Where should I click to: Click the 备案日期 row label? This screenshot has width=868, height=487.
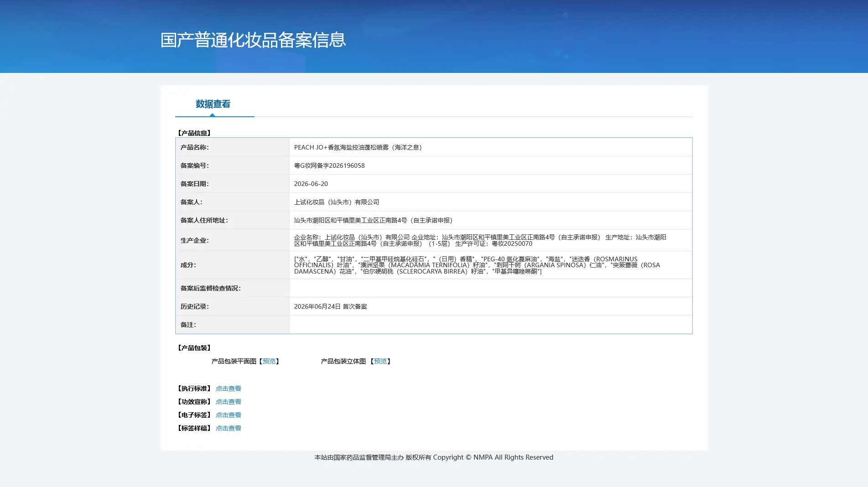(x=195, y=184)
